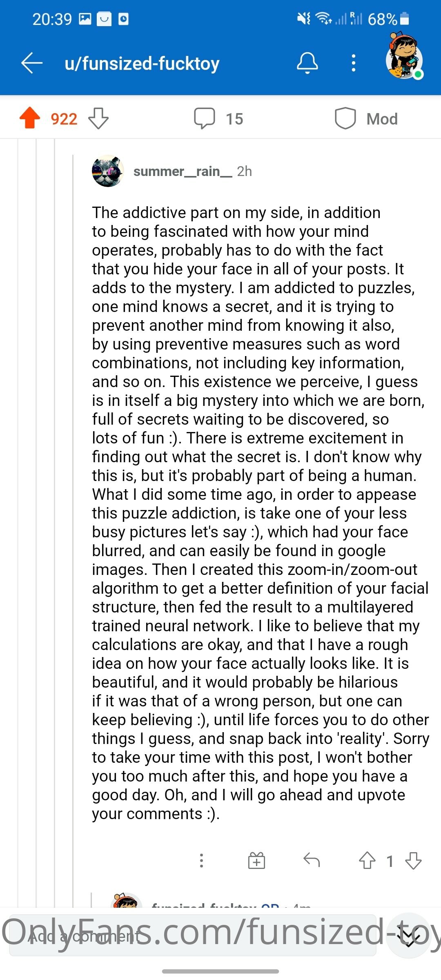This screenshot has width=441, height=980.
Task: Tap the home gesture bar at bottom
Action: (220, 971)
